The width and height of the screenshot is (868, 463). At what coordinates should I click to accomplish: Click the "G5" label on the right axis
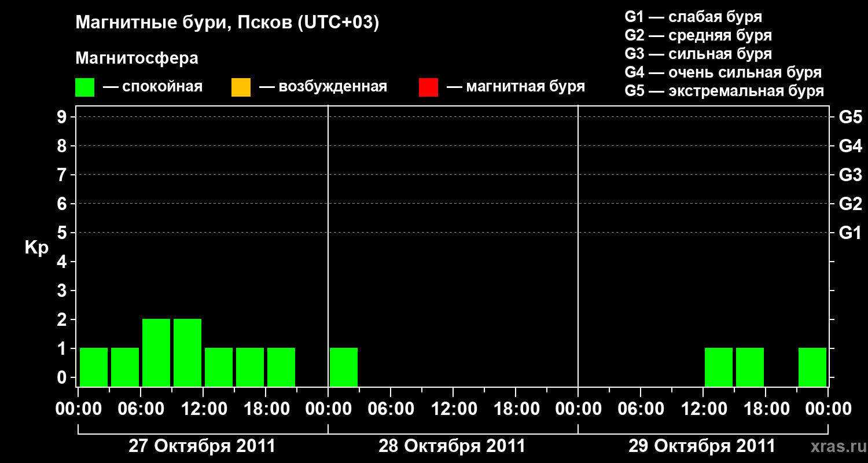pyautogui.click(x=850, y=117)
